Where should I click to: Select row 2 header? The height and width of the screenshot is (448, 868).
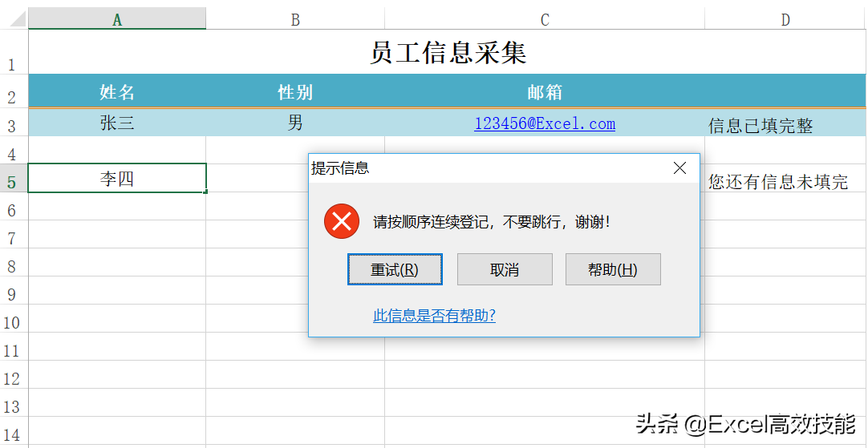[x=14, y=91]
